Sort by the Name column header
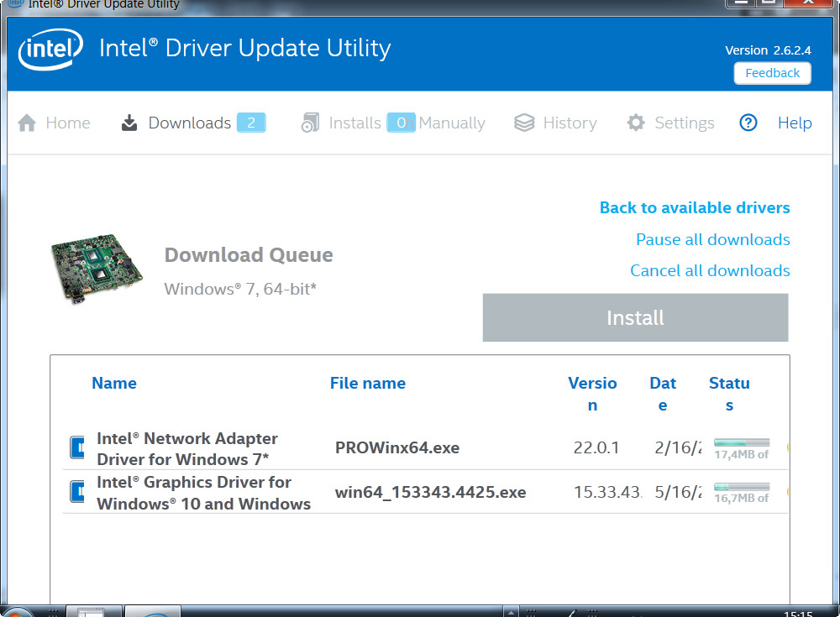 [x=114, y=383]
